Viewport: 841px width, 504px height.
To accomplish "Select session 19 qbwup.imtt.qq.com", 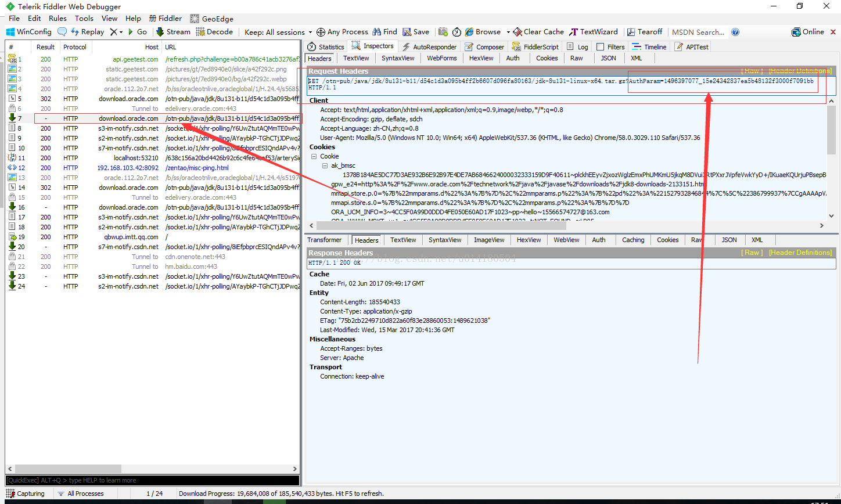I will [x=153, y=237].
